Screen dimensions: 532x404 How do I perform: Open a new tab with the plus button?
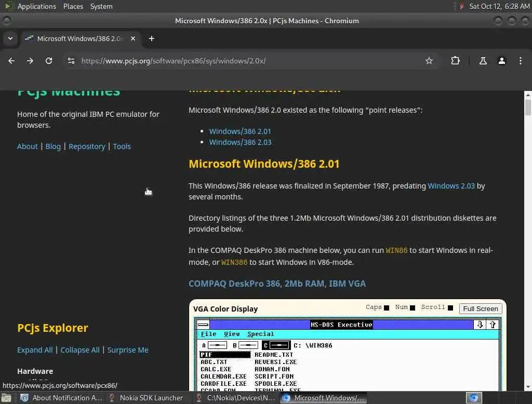[x=152, y=38]
